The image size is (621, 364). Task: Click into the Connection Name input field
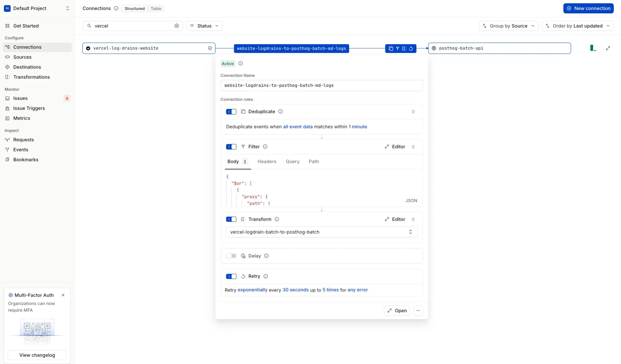pos(321,85)
